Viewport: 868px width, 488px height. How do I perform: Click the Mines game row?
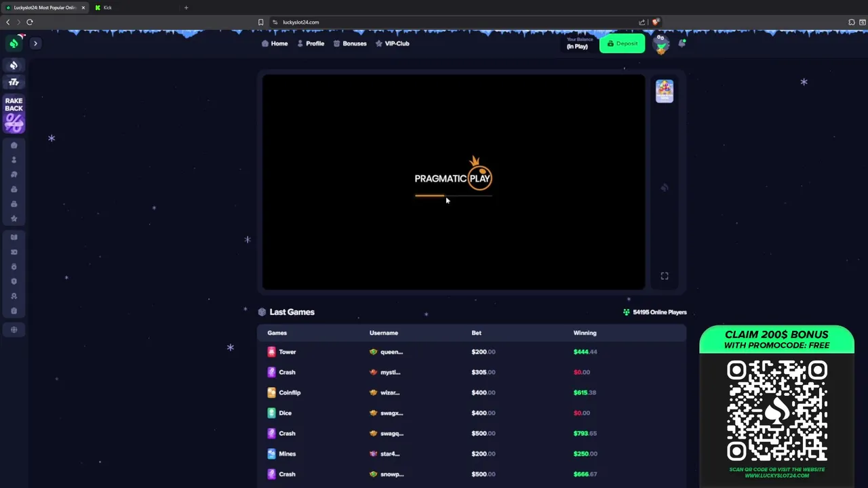click(x=471, y=453)
